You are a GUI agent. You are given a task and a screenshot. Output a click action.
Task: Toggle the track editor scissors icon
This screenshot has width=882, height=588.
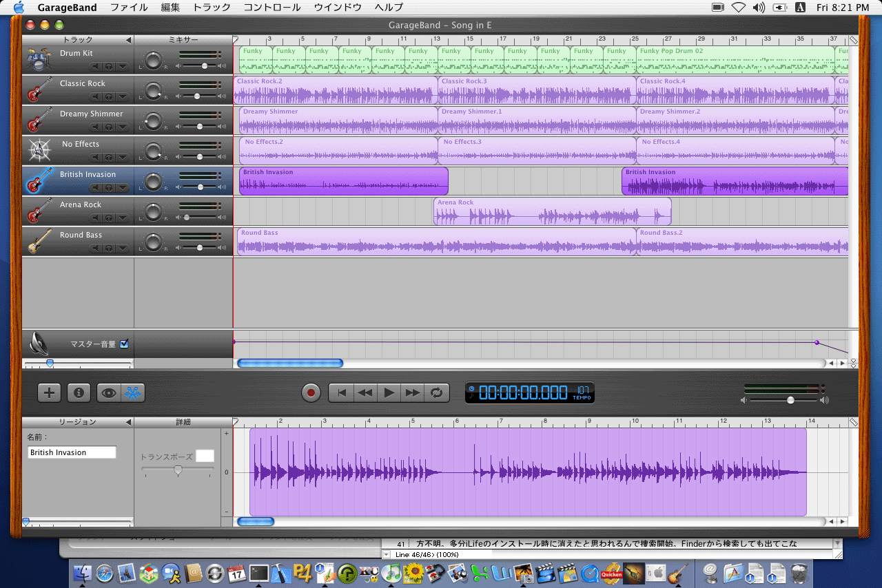point(132,392)
